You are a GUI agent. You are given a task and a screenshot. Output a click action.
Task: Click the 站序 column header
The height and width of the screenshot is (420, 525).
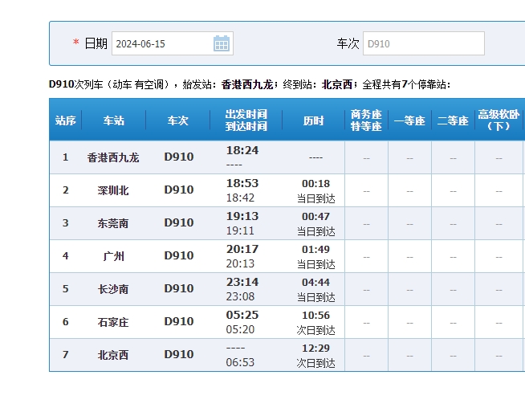point(66,120)
